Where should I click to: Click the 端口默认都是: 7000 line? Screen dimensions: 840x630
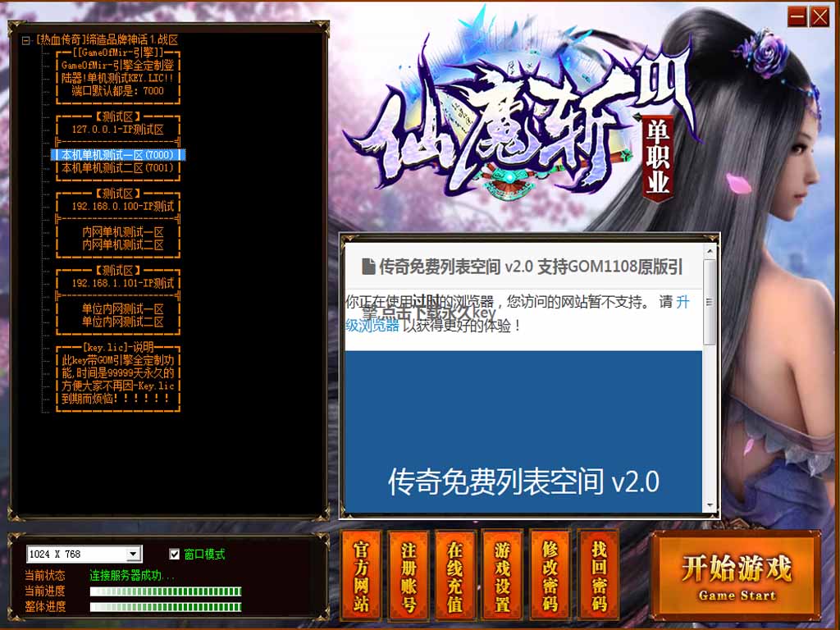[x=118, y=90]
